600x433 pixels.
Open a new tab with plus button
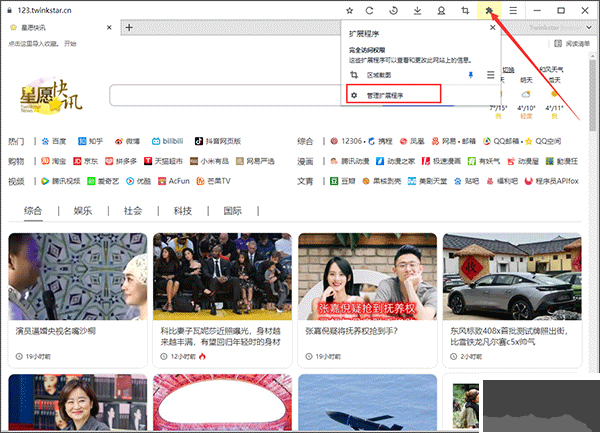(x=128, y=27)
